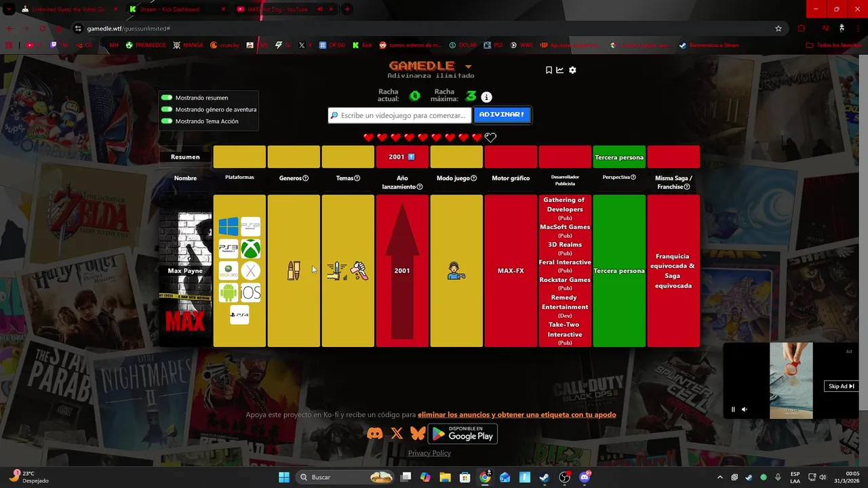Click the PS4 platform icon
The height and width of the screenshot is (488, 868).
[x=239, y=314]
